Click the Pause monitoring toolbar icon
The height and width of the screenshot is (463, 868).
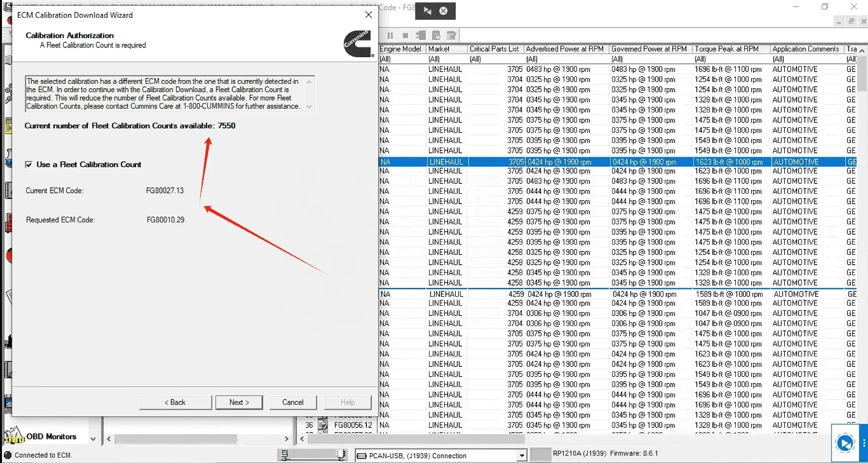pyautogui.click(x=390, y=36)
